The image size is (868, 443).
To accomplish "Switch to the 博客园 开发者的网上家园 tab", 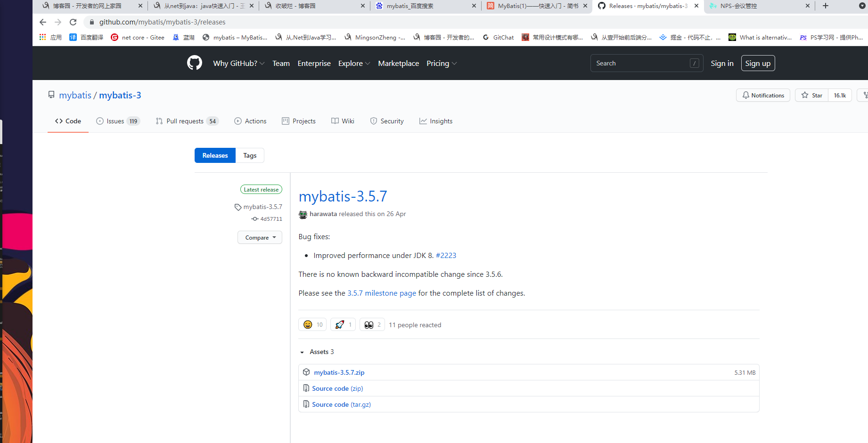I will [x=92, y=6].
